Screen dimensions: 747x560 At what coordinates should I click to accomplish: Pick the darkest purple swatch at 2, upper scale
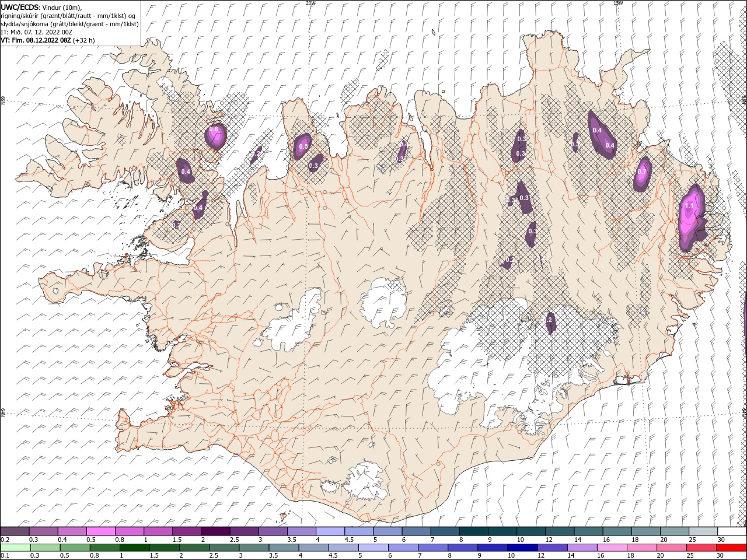[215, 531]
